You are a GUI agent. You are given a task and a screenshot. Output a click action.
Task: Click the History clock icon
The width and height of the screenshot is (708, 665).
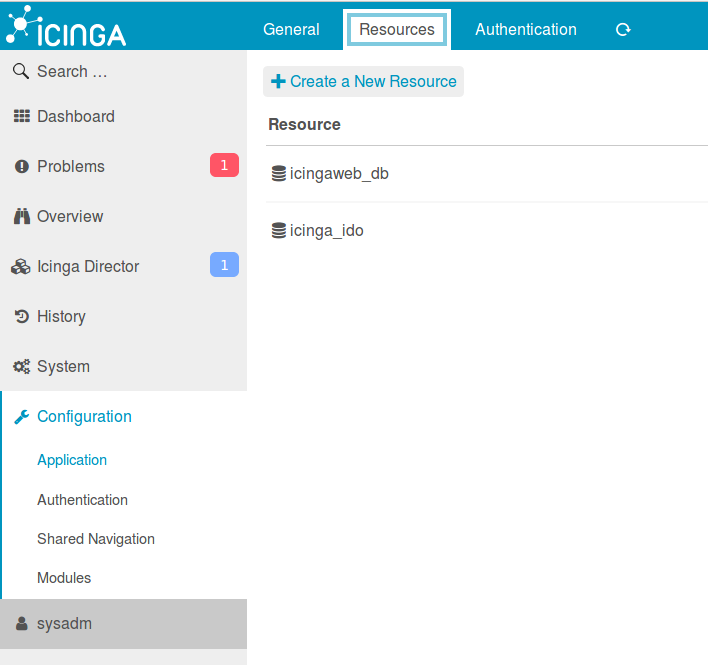(22, 316)
